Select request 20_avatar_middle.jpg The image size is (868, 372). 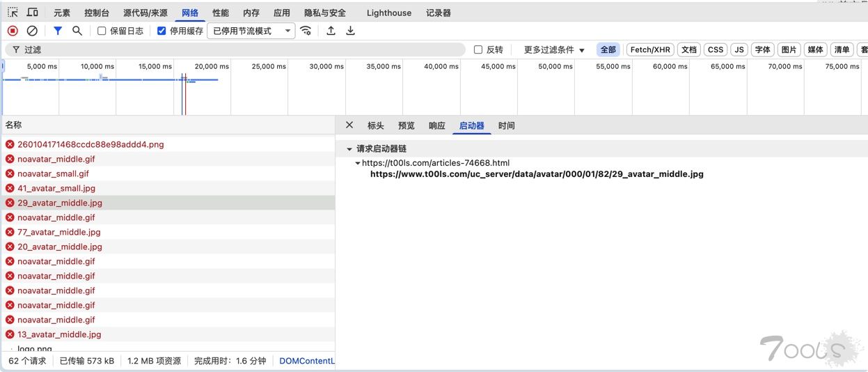168,247
